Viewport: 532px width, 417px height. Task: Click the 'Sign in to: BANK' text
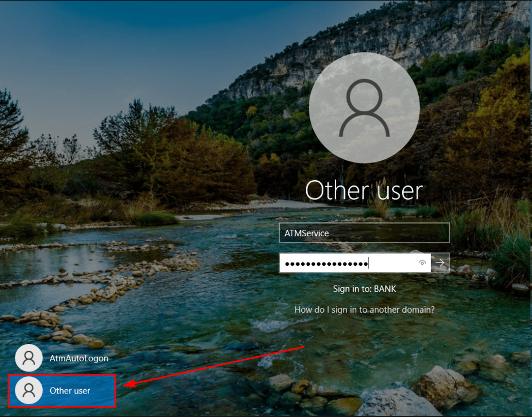point(364,289)
